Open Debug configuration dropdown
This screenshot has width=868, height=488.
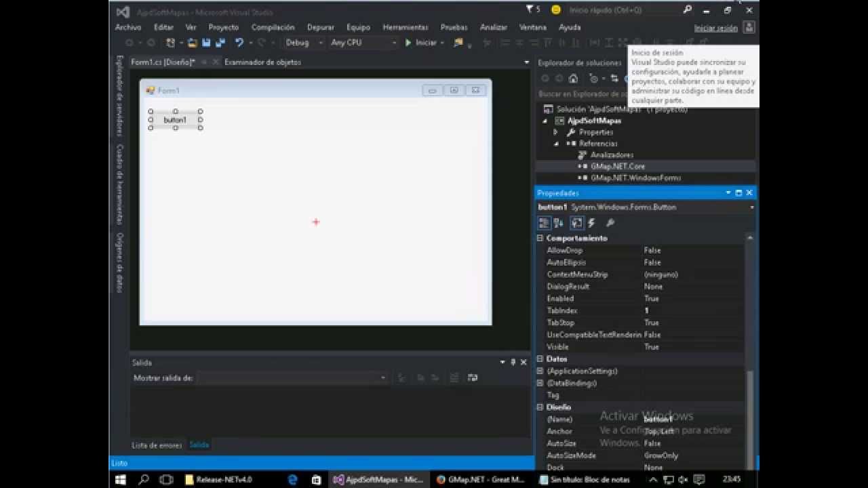(x=303, y=43)
